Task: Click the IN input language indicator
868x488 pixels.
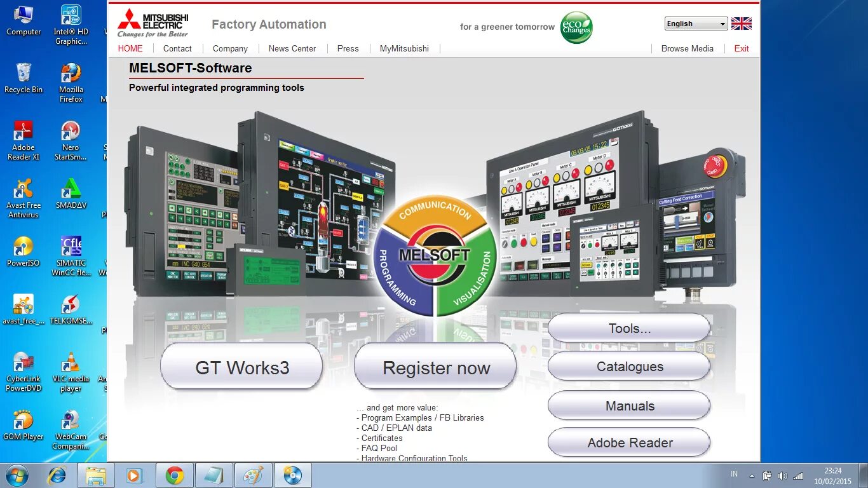Action: (x=735, y=474)
